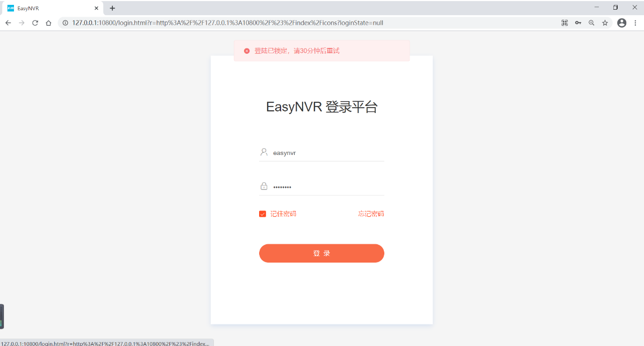Open the Chrome three-dot menu
Image resolution: width=644 pixels, height=346 pixels.
pyautogui.click(x=635, y=23)
